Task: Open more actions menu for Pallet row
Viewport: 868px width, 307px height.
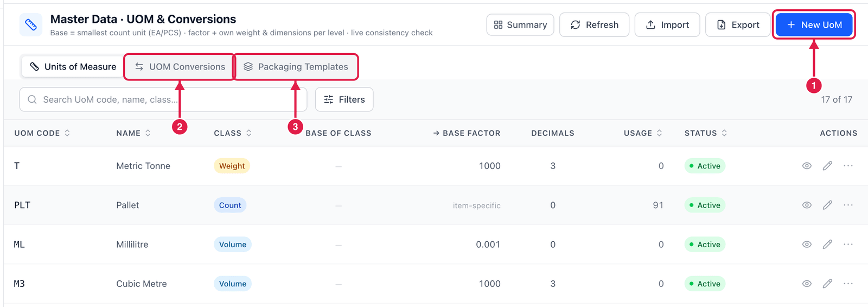Action: point(848,205)
